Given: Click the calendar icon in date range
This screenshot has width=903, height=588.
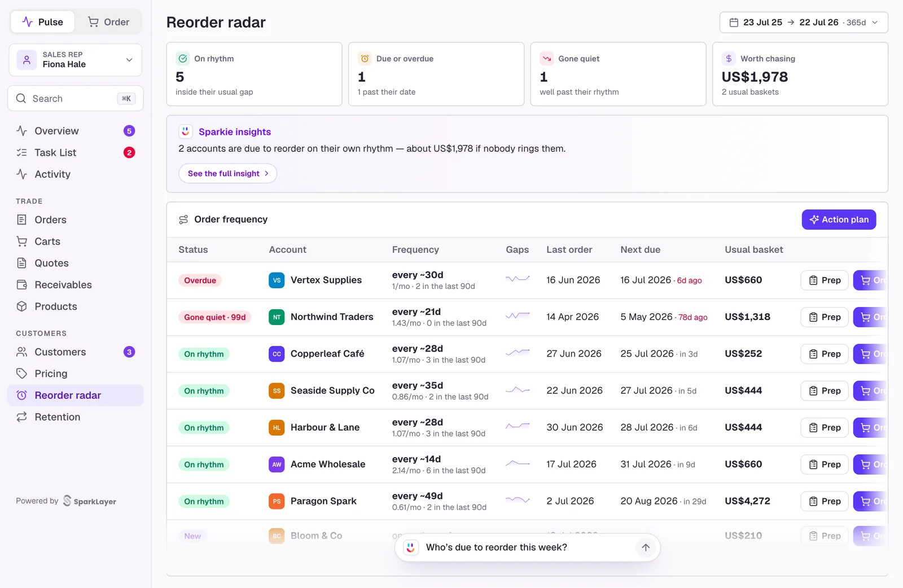Looking at the screenshot, I should [x=734, y=23].
